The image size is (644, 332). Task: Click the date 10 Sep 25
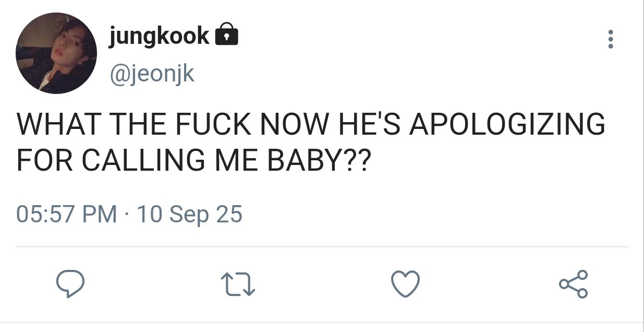click(189, 214)
